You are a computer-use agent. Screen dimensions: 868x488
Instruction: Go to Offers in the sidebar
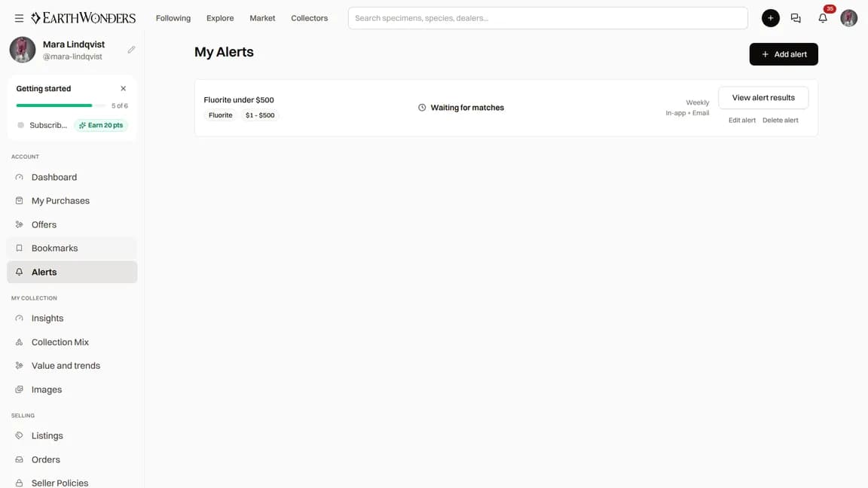click(72, 224)
